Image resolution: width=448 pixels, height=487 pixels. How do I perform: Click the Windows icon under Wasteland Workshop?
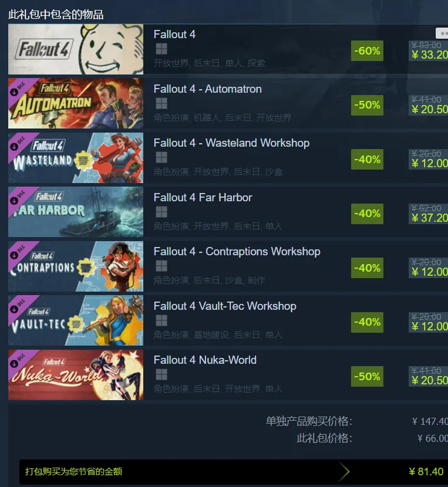pos(161,157)
